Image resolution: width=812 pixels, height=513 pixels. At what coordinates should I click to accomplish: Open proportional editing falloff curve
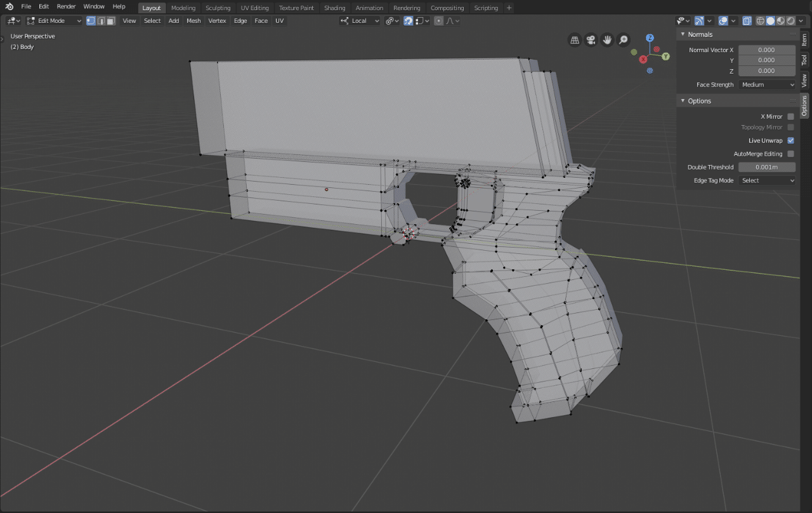click(x=452, y=21)
